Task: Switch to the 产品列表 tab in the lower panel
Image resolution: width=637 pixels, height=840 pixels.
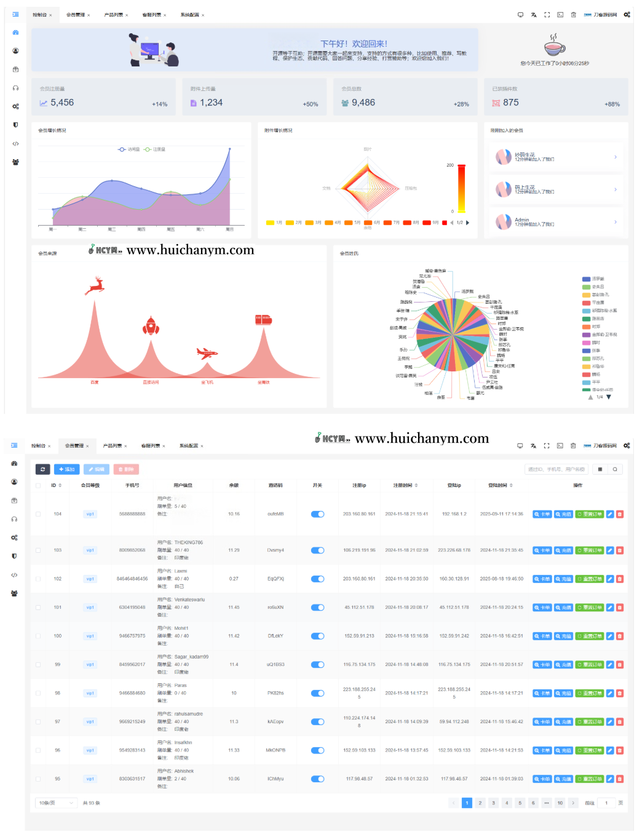Action: [x=113, y=446]
